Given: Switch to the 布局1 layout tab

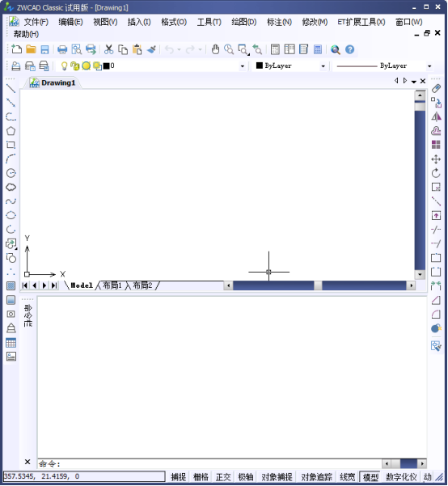Looking at the screenshot, I should pyautogui.click(x=112, y=285).
